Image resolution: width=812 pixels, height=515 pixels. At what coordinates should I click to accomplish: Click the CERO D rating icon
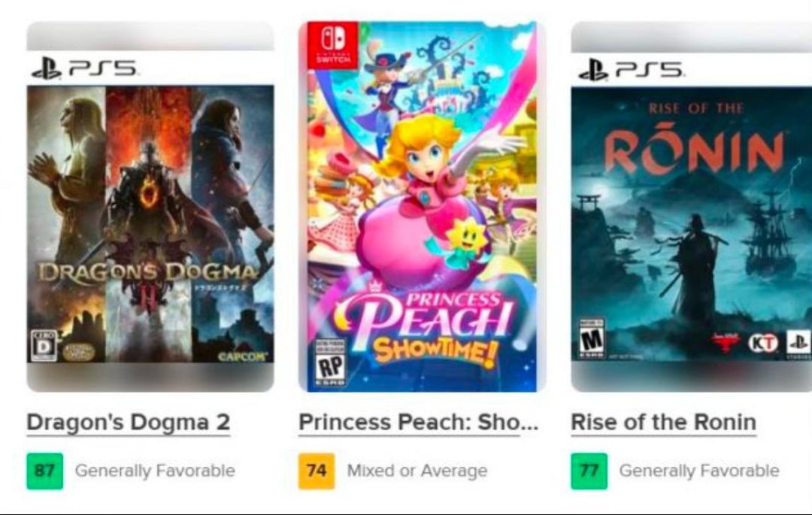coord(42,346)
